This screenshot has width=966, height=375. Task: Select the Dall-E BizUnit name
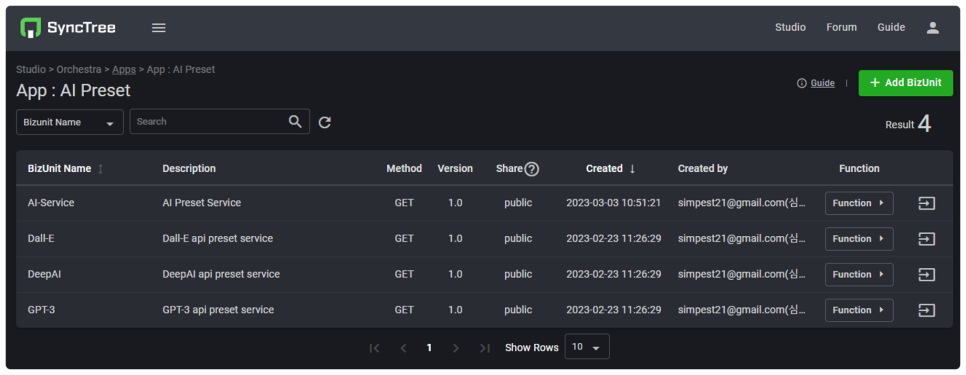point(41,238)
